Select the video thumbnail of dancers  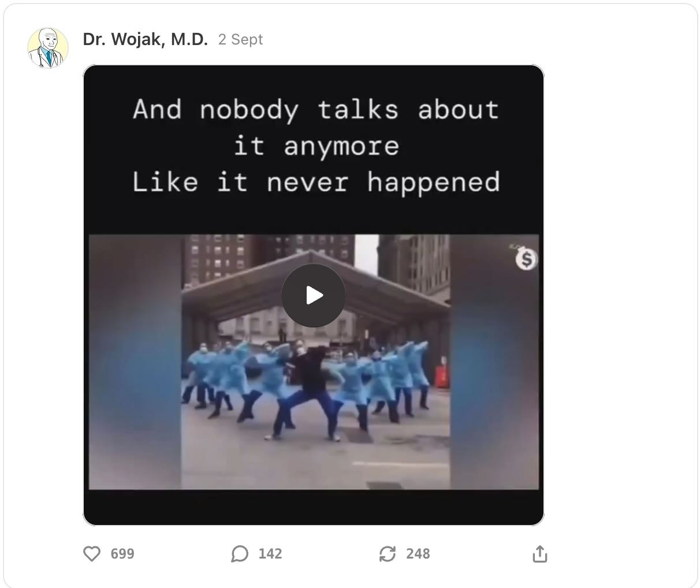(314, 362)
